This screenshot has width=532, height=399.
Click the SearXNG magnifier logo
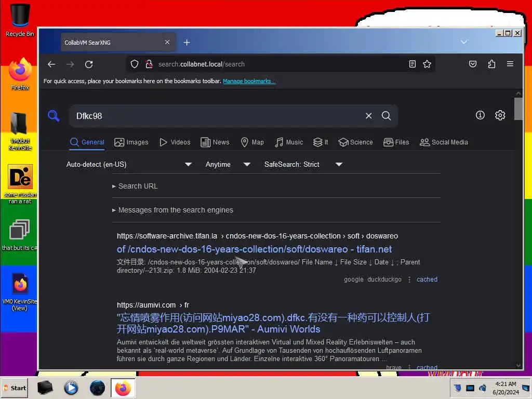coord(54,116)
